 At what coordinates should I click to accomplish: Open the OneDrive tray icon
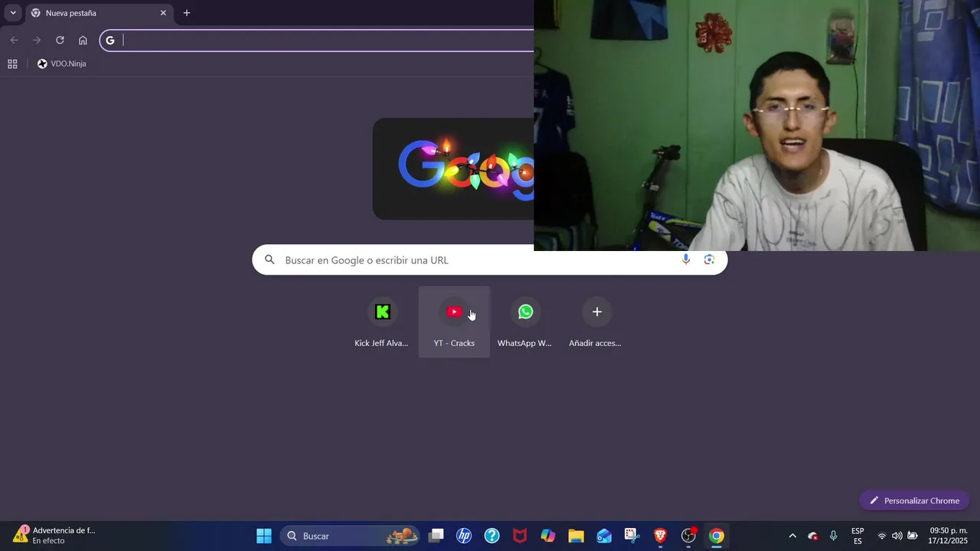[x=813, y=536]
